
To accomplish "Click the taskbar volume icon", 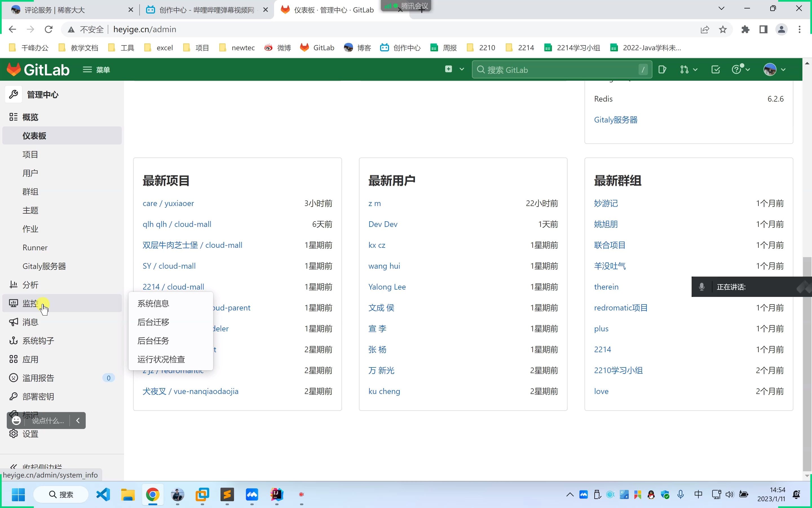I will coord(729,494).
